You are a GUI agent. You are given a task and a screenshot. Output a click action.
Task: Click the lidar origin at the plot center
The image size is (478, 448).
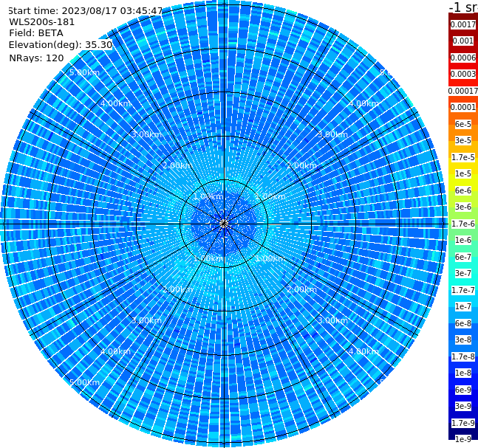(224, 224)
